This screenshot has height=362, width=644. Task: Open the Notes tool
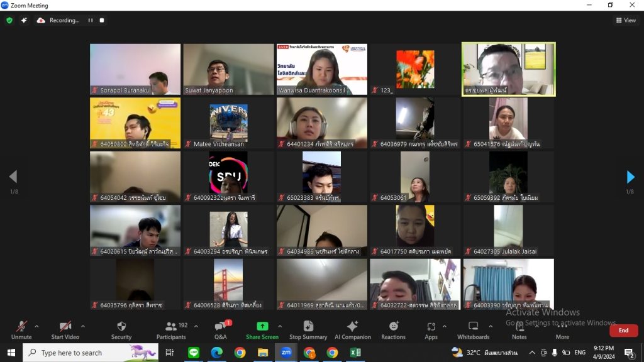click(519, 331)
